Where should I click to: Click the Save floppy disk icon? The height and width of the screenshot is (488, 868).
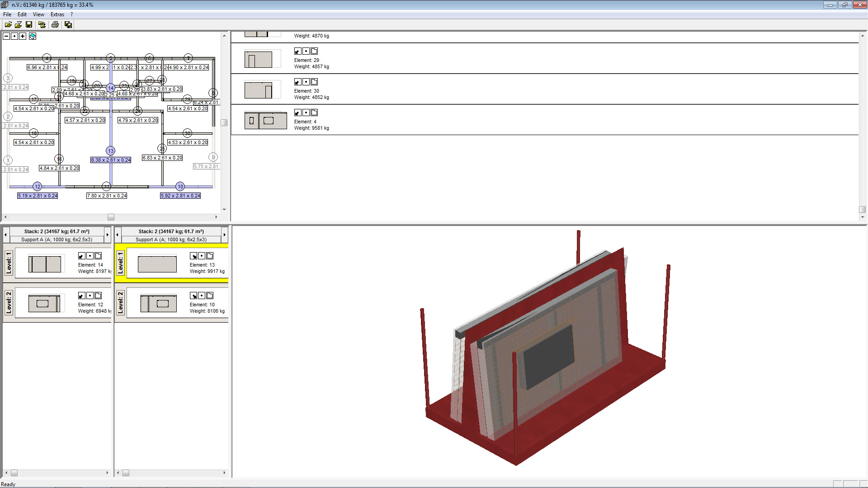[29, 24]
